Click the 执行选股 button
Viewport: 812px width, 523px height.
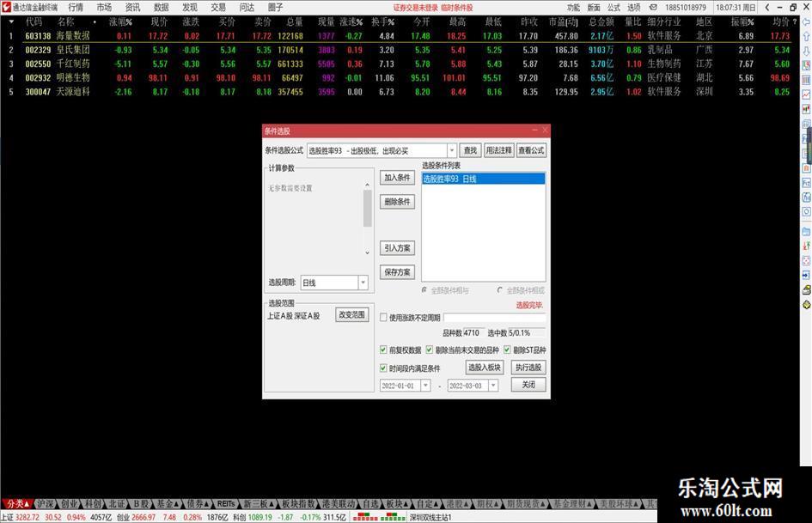pyautogui.click(x=528, y=368)
